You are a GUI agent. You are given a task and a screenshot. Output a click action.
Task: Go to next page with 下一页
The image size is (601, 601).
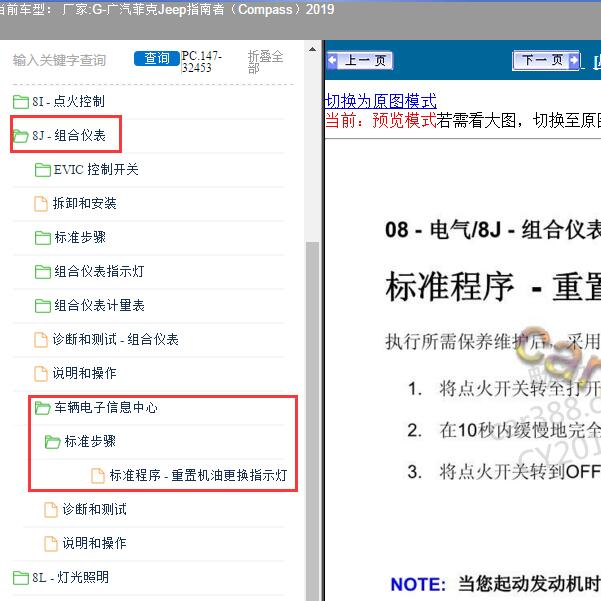(x=546, y=61)
